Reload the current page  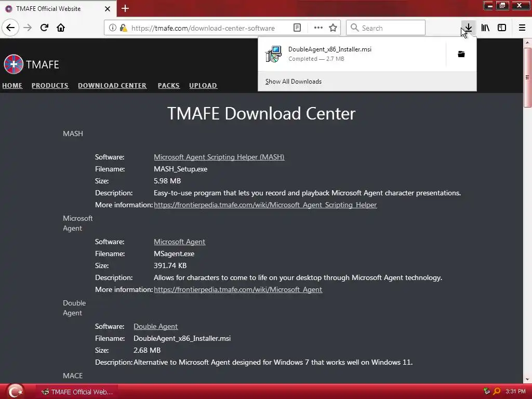pyautogui.click(x=44, y=28)
